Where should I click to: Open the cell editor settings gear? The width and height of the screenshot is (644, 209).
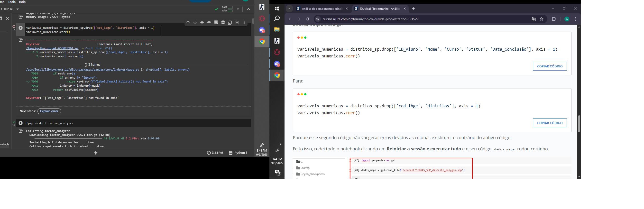click(x=223, y=22)
